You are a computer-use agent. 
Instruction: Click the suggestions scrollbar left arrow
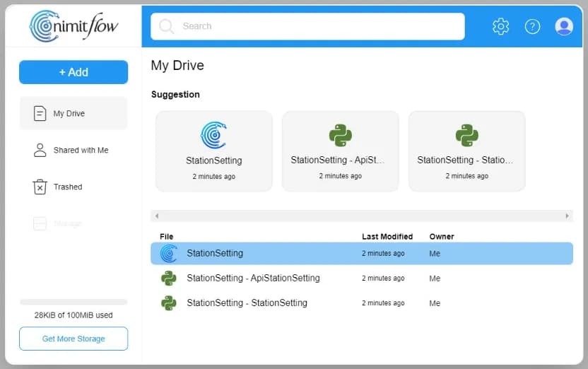point(157,216)
